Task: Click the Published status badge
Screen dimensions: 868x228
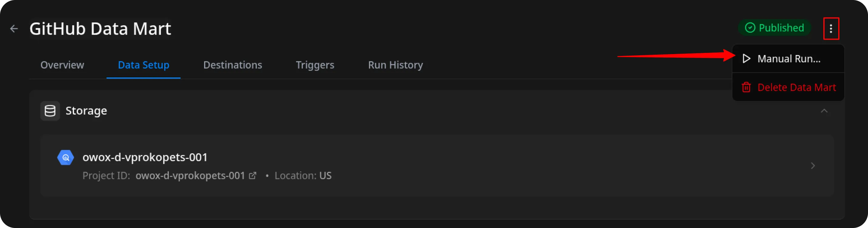Action: [774, 28]
